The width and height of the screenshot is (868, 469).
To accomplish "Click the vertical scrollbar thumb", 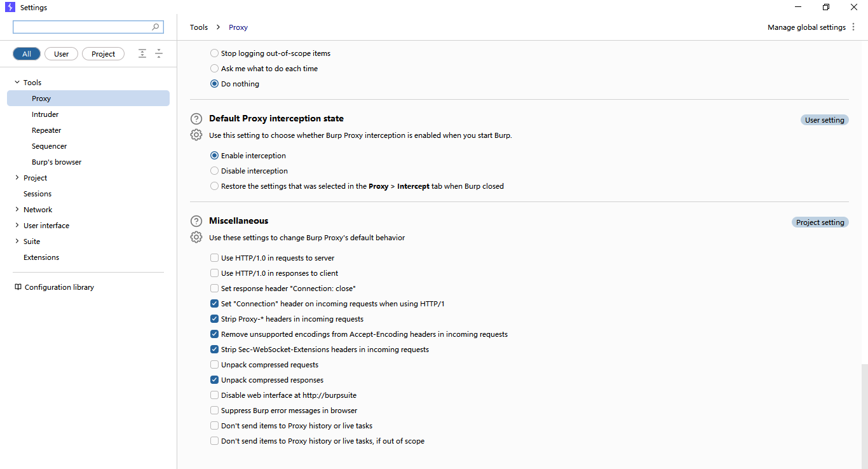I will click(x=864, y=416).
